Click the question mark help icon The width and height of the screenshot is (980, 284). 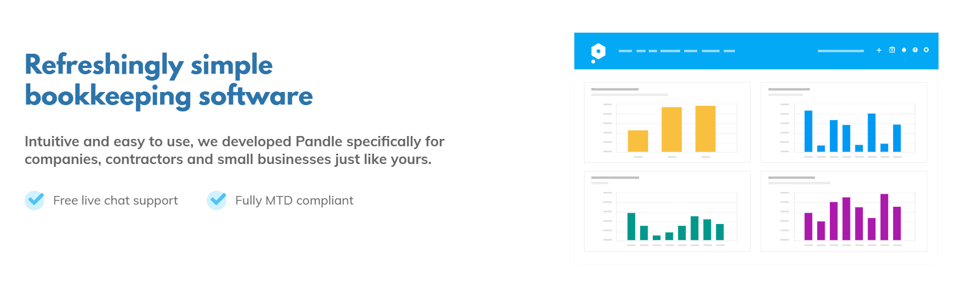point(915,50)
